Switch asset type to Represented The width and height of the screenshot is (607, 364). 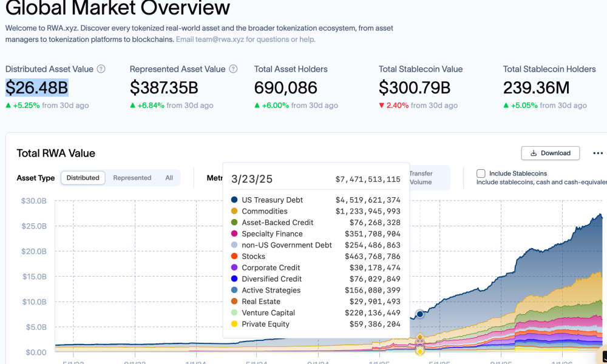tap(132, 178)
